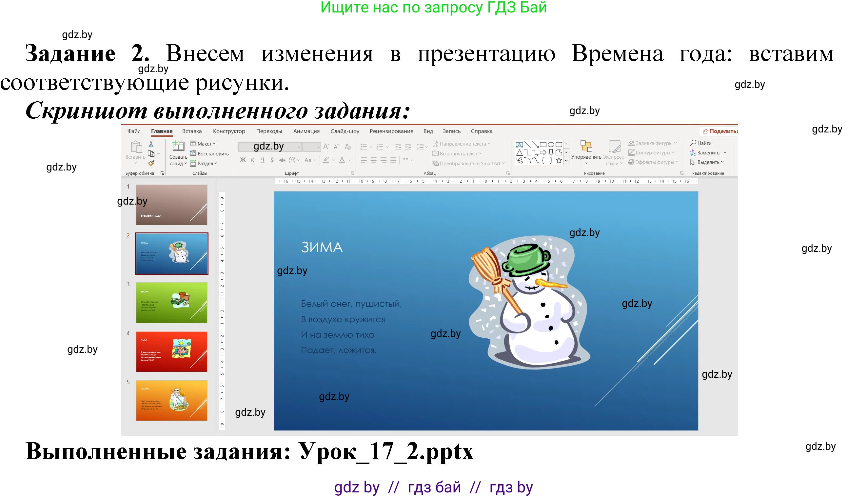
Task: Open Выделить select dropdown
Action: pos(707,162)
